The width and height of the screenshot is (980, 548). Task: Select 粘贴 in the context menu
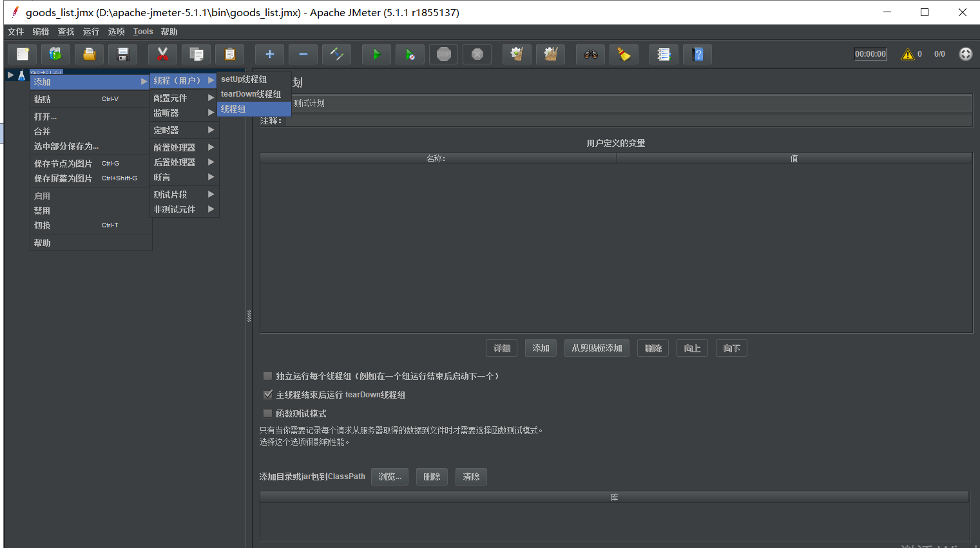(90, 99)
